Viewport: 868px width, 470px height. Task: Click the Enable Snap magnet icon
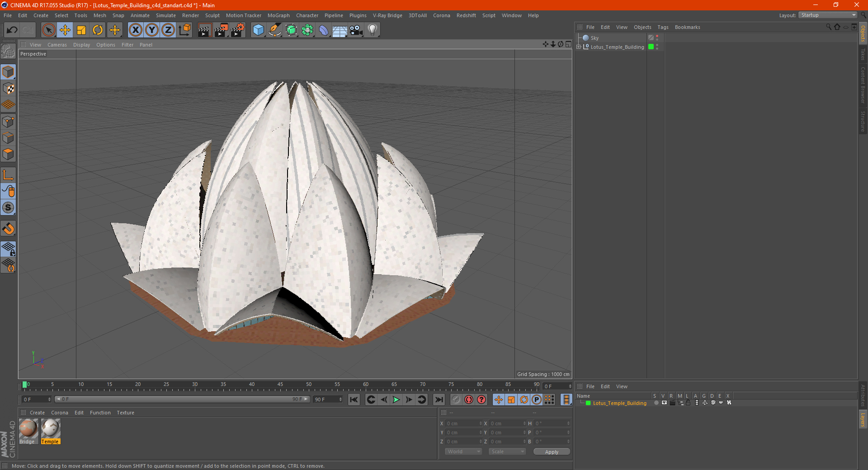tap(8, 228)
